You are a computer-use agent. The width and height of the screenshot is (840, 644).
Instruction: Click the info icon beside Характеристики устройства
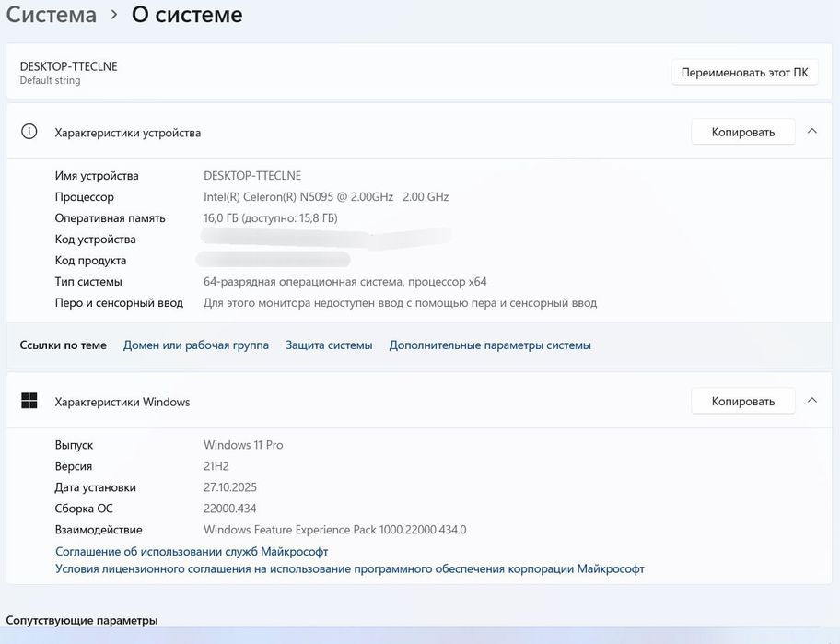pos(29,132)
